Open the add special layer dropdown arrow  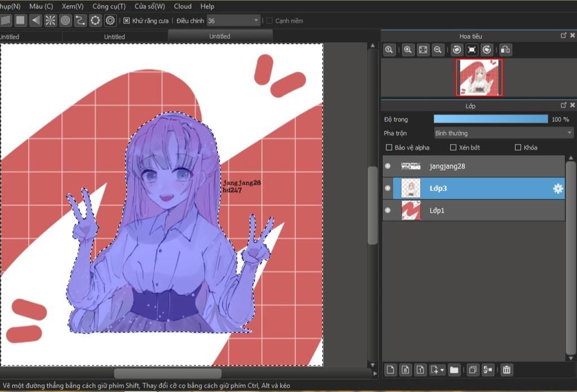tap(442, 369)
